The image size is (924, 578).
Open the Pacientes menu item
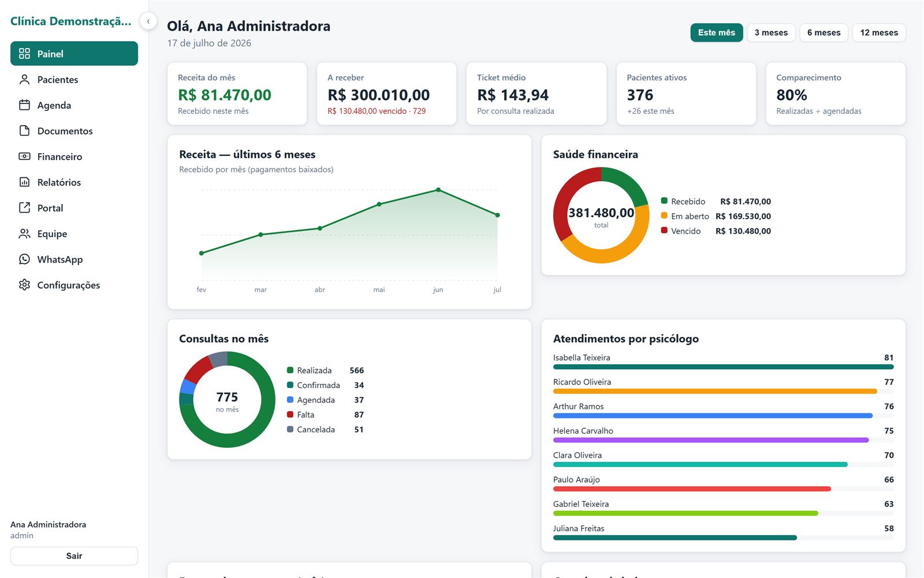(x=74, y=79)
